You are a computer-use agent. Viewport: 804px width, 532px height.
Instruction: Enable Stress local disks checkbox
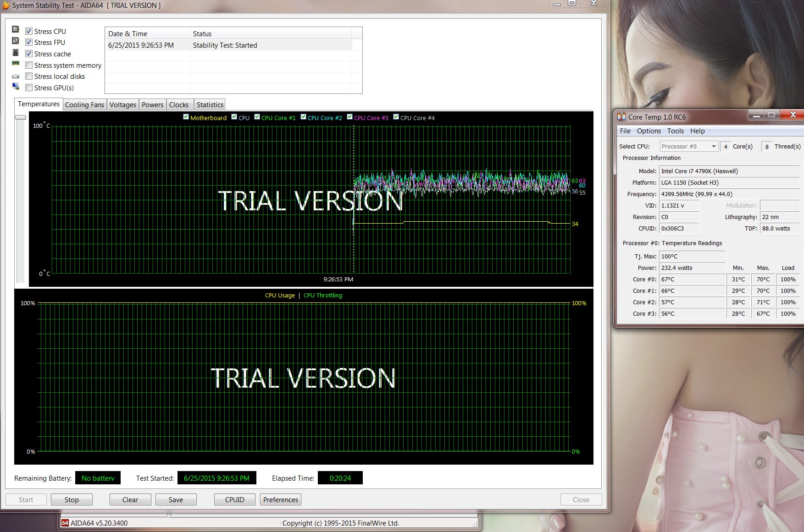[29, 76]
